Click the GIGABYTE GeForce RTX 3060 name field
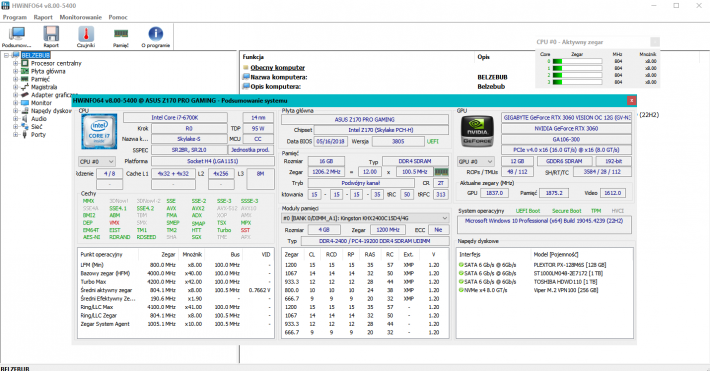This screenshot has height=371, width=710. click(566, 117)
